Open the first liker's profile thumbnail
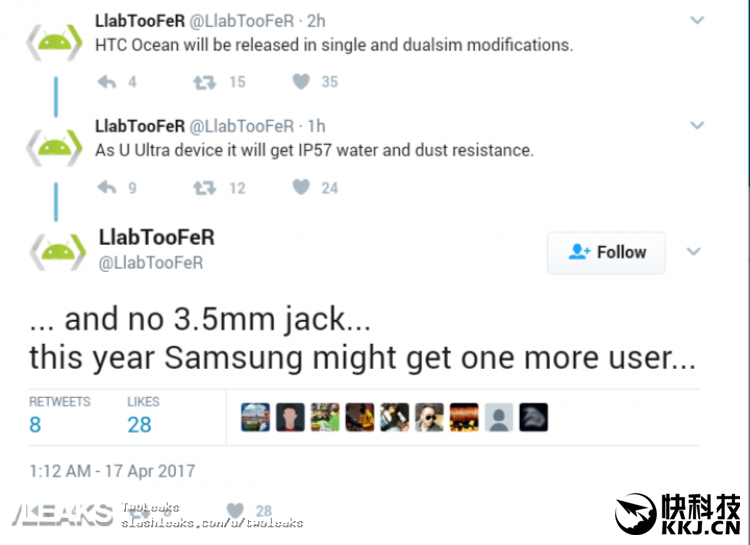 point(255,417)
